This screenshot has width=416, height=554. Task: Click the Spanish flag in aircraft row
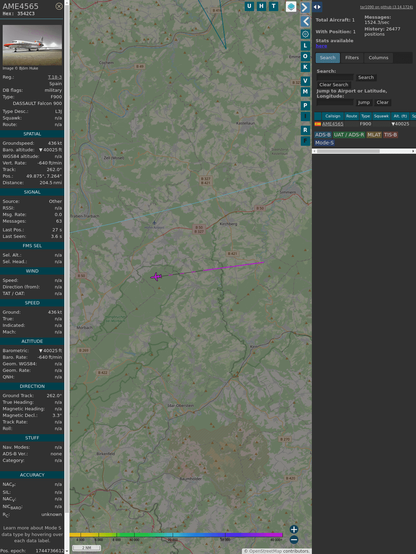point(318,124)
